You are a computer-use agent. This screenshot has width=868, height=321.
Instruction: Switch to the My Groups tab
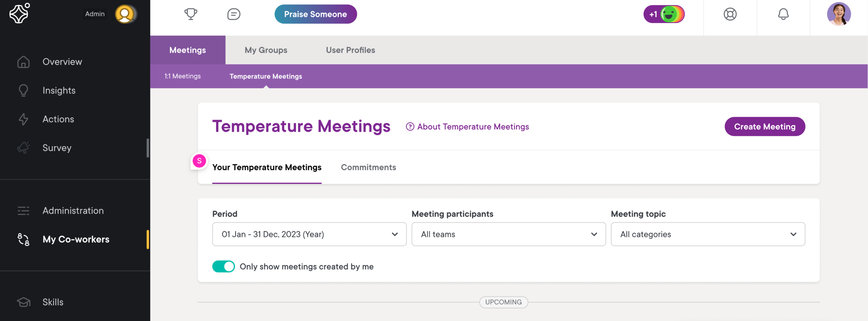point(266,50)
